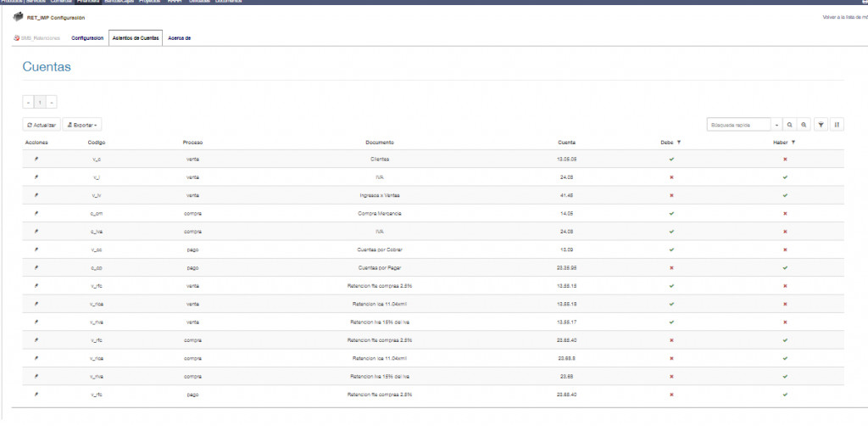Viewport: 868px width, 426px height.
Task: Open the Acerca de tab
Action: pyautogui.click(x=180, y=38)
